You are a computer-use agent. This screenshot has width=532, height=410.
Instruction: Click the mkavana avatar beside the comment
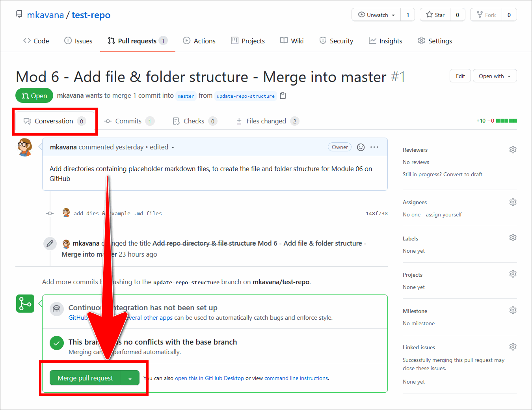(25, 147)
